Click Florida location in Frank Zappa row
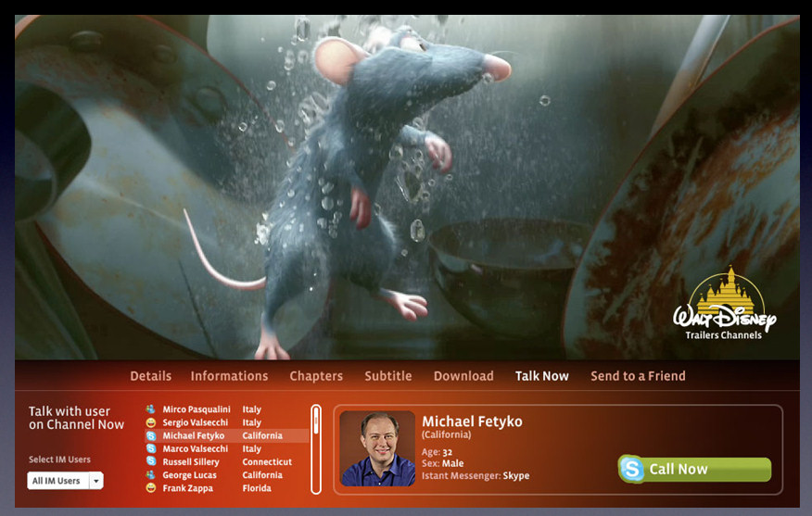Viewport: 812px width, 516px height. click(257, 488)
